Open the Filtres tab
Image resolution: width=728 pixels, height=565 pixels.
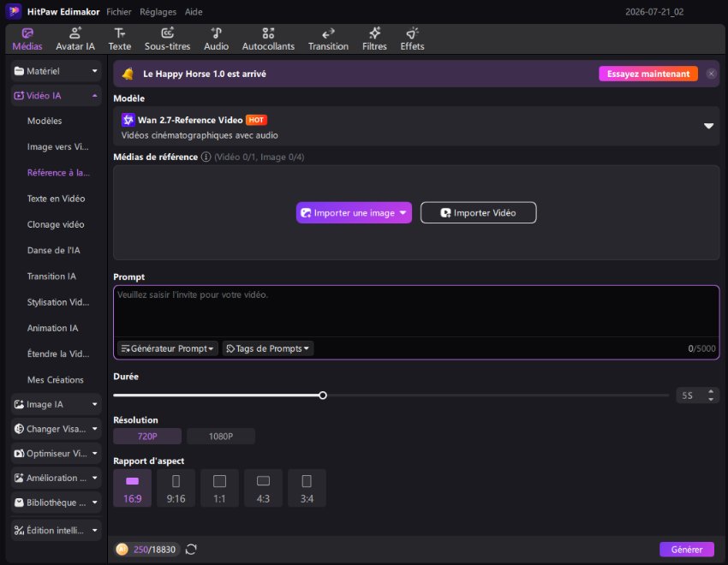click(374, 39)
